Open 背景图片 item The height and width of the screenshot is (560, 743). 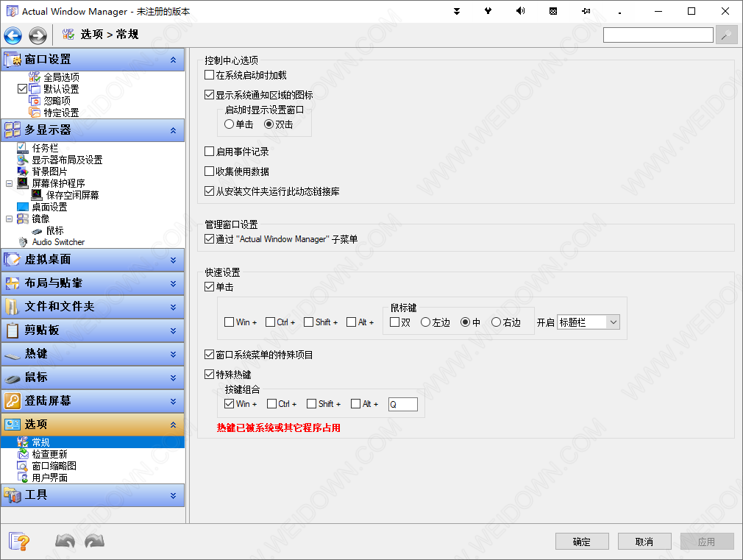[x=49, y=171]
